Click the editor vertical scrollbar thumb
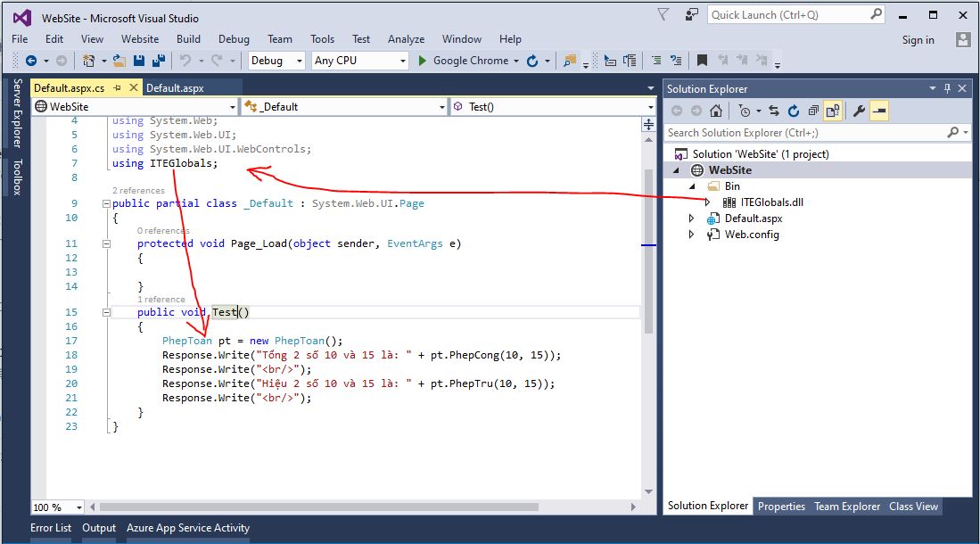The image size is (980, 544). point(649,250)
